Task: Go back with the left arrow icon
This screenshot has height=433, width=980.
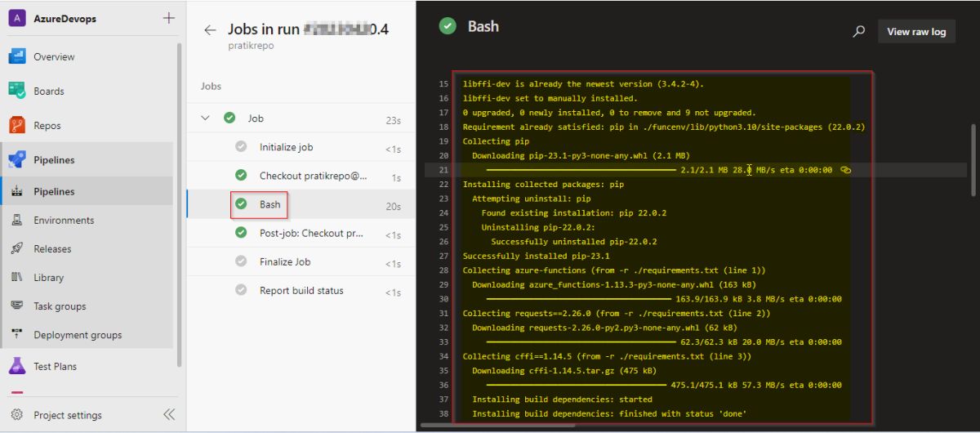Action: [210, 29]
